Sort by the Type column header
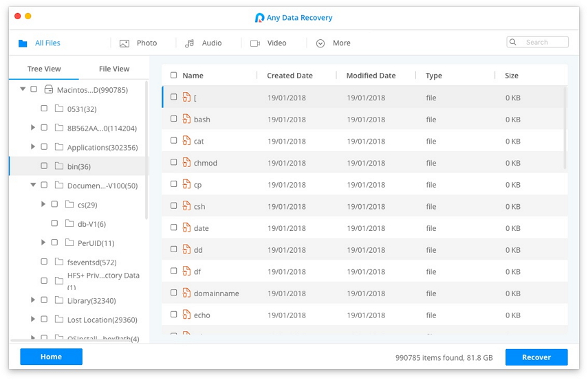Screen dimensions: 588x380 click(x=433, y=76)
